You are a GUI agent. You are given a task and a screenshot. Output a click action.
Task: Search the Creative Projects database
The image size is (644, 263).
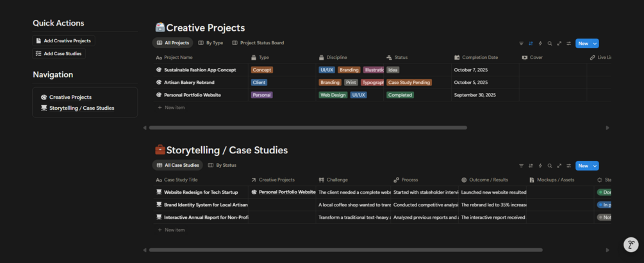(550, 44)
